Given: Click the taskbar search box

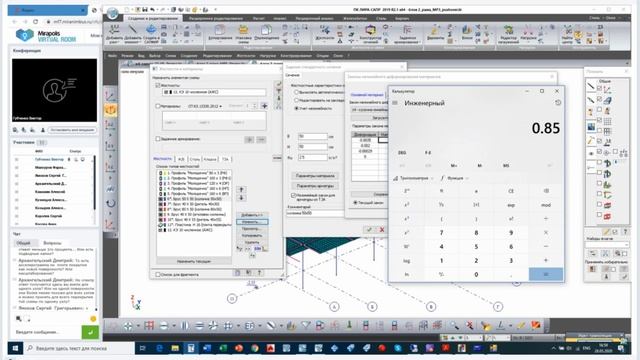Looking at the screenshot, I should (79, 348).
